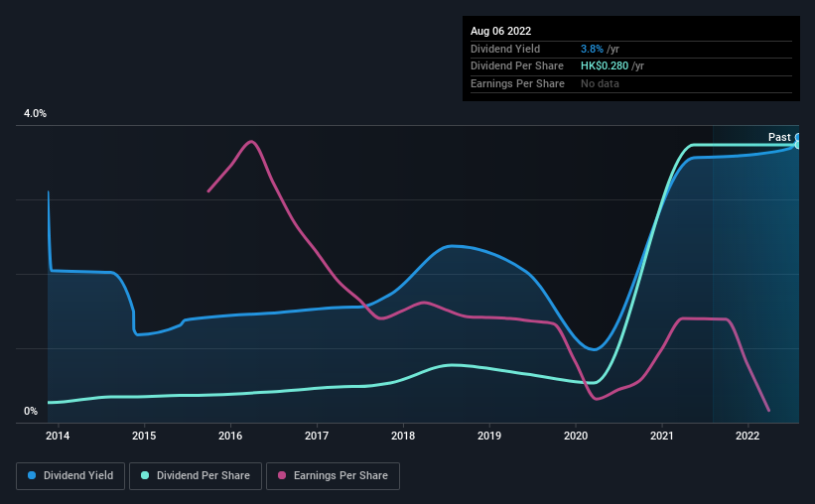The width and height of the screenshot is (815, 504).
Task: Select the 2020 x-axis year label
Action: (x=577, y=436)
